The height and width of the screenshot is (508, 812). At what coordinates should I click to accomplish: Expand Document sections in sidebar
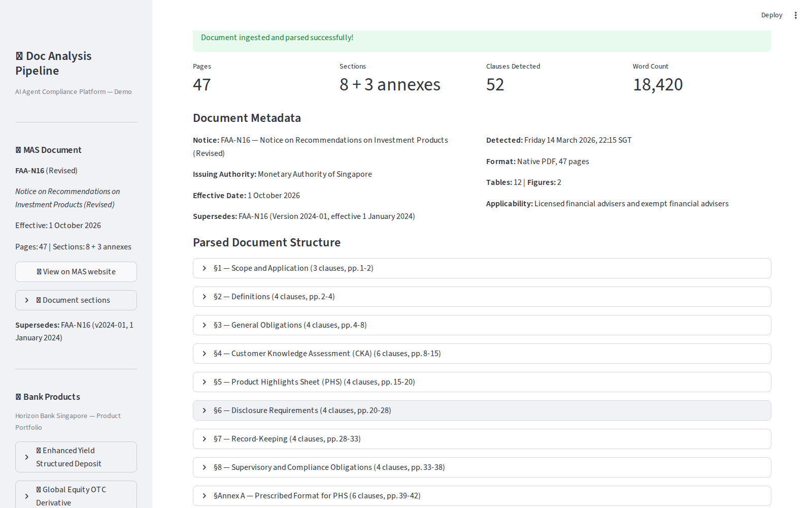pyautogui.click(x=76, y=300)
